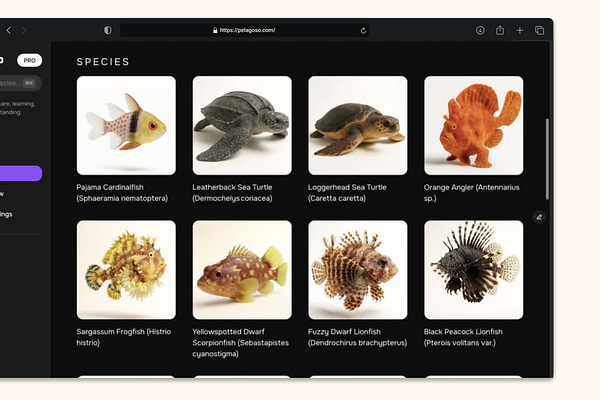Click the lock icon in address bar
Screen dimensions: 600x400
coord(215,30)
